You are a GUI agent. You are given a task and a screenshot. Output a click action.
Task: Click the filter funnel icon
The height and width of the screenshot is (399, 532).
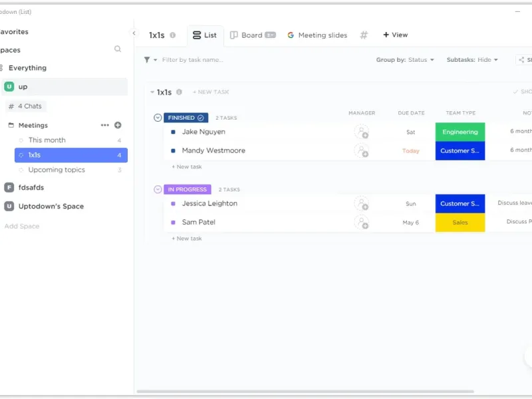click(x=147, y=60)
